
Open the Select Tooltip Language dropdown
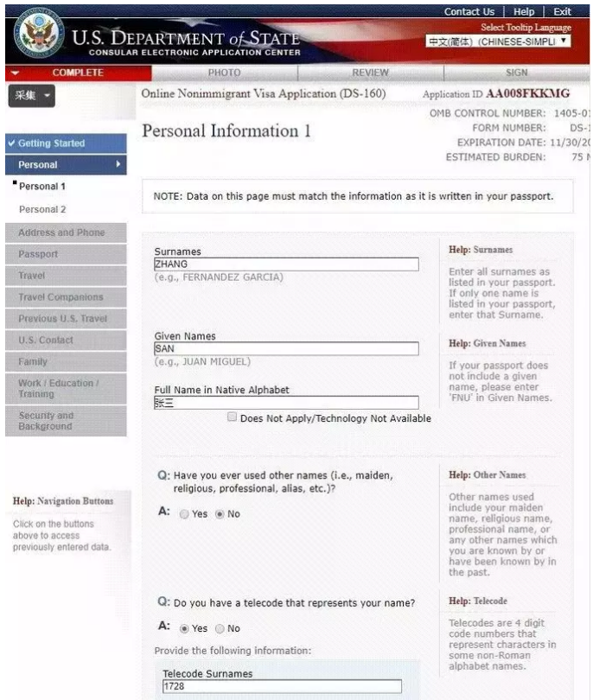click(x=499, y=41)
